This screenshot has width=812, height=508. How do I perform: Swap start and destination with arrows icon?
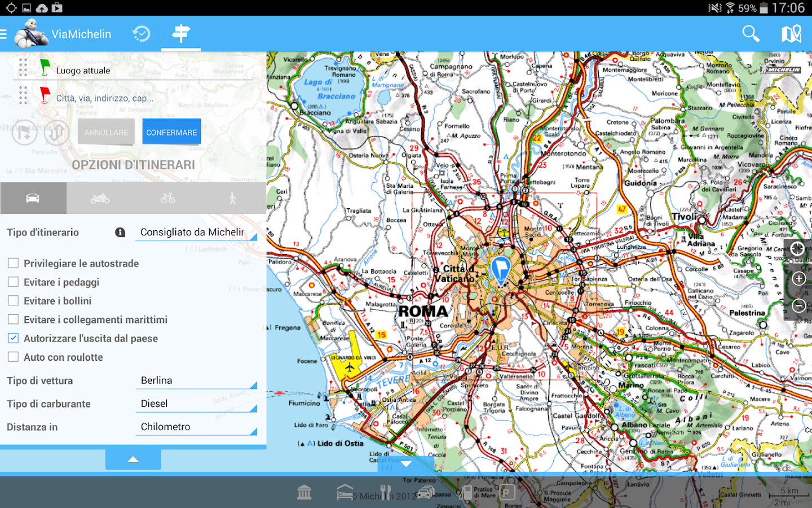click(x=56, y=132)
